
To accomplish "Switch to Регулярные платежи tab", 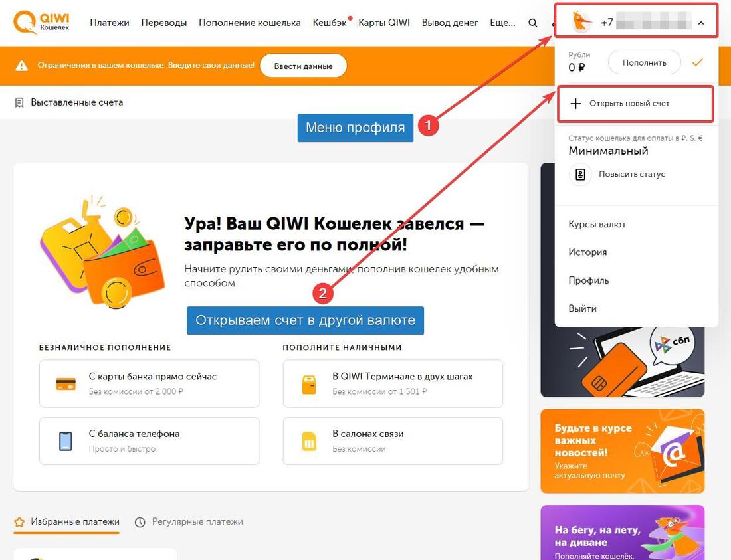I will click(189, 522).
